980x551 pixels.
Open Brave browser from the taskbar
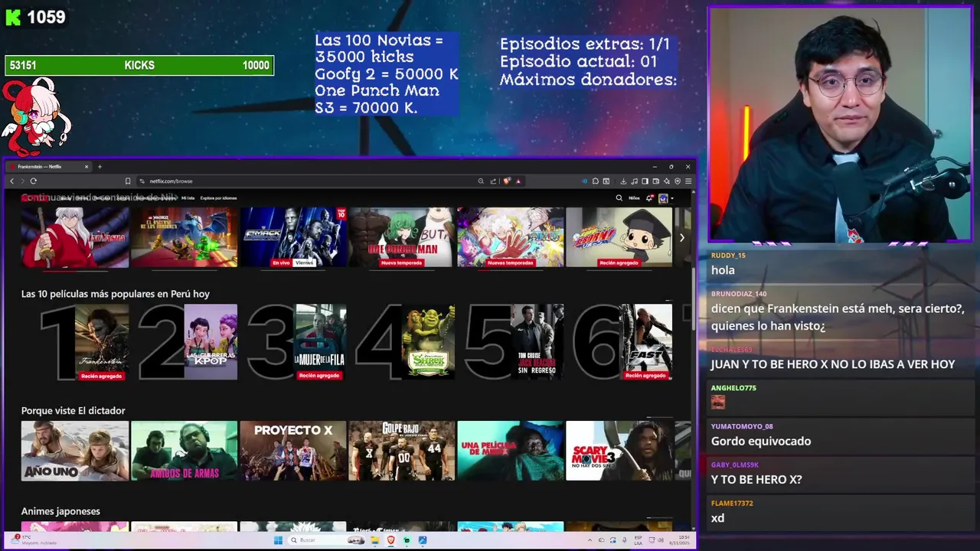tap(390, 540)
